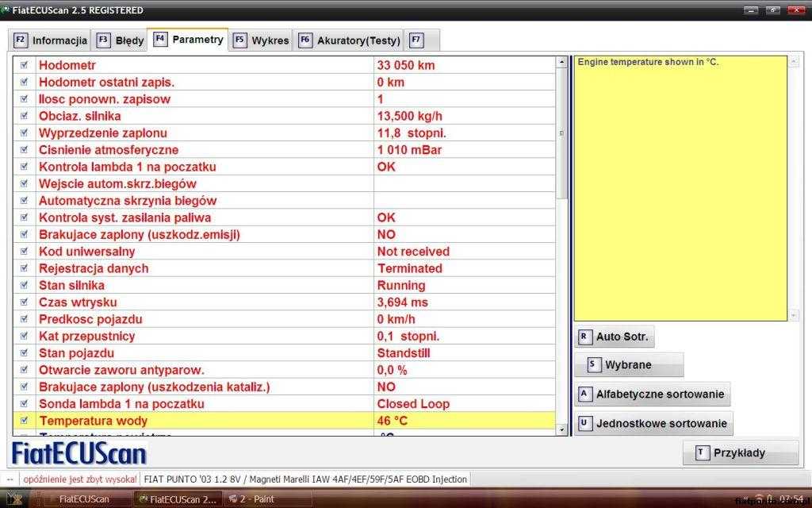The height and width of the screenshot is (508, 812).
Task: Sort parameters with Alfabetyczne sortowanie
Action: pyautogui.click(x=653, y=394)
